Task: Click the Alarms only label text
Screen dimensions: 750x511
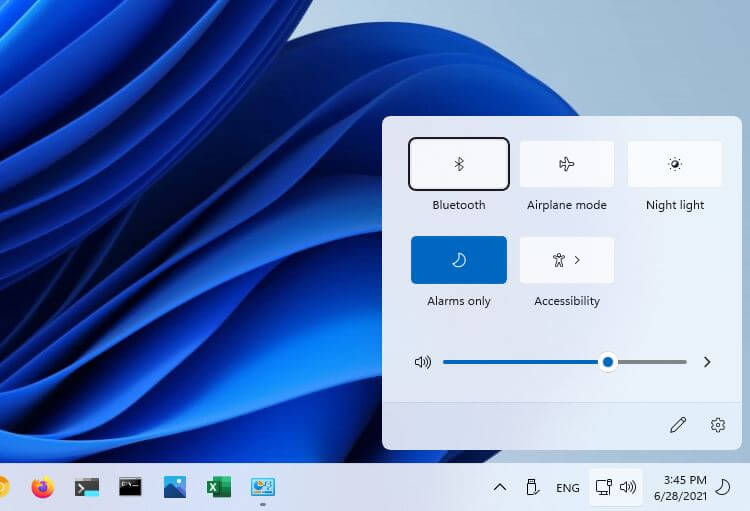Action: click(459, 301)
